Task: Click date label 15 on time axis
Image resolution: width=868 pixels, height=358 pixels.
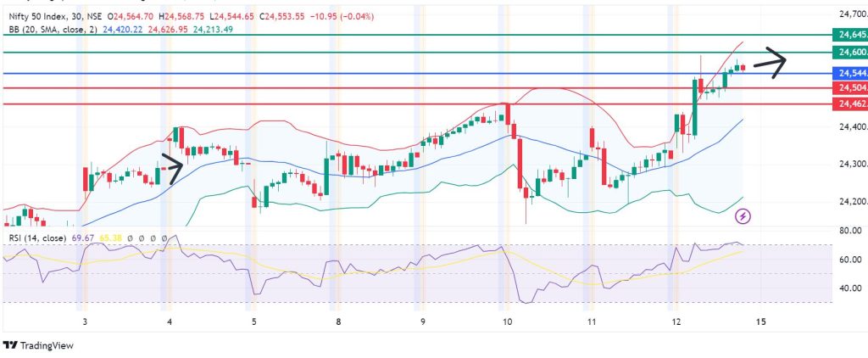Action: click(x=760, y=322)
